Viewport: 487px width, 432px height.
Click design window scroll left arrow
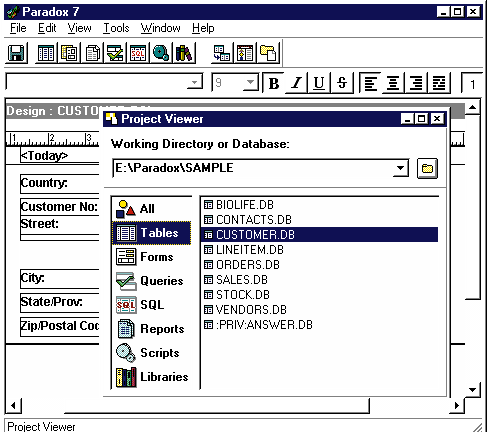(13, 405)
